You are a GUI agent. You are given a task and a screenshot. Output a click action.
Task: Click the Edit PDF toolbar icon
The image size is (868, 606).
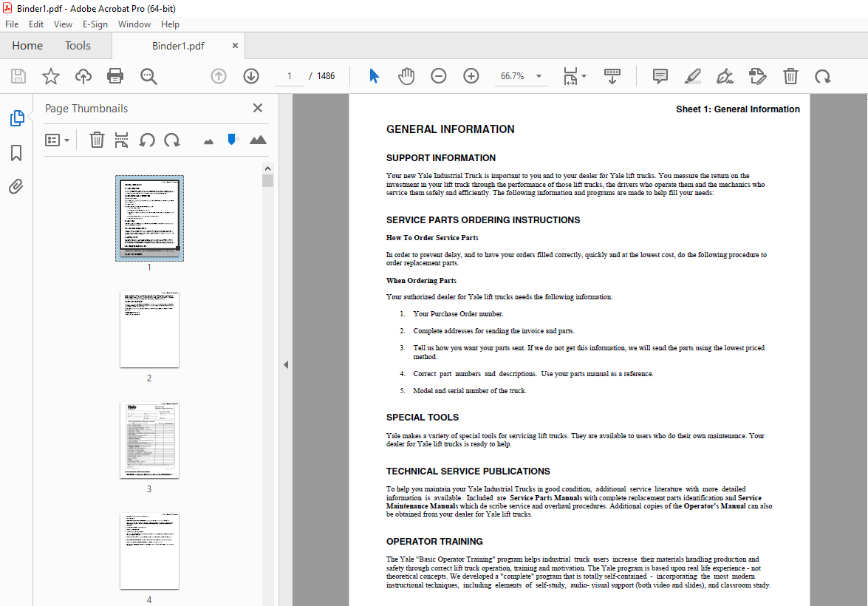pyautogui.click(x=757, y=76)
